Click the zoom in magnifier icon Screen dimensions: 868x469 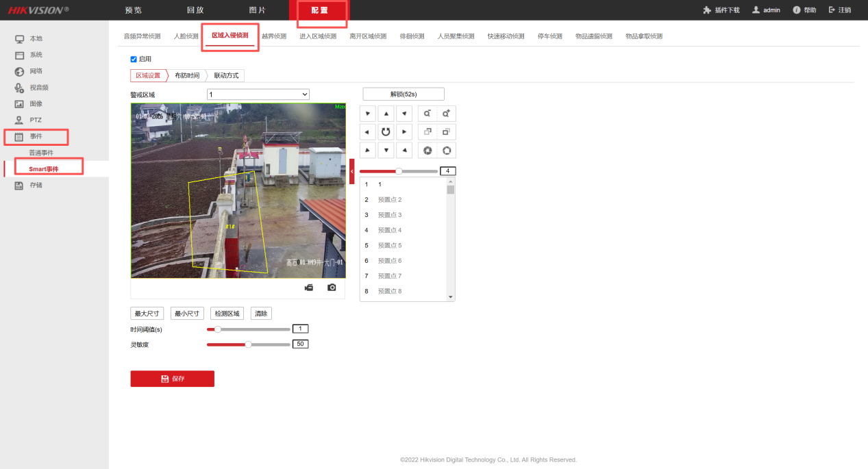point(447,114)
